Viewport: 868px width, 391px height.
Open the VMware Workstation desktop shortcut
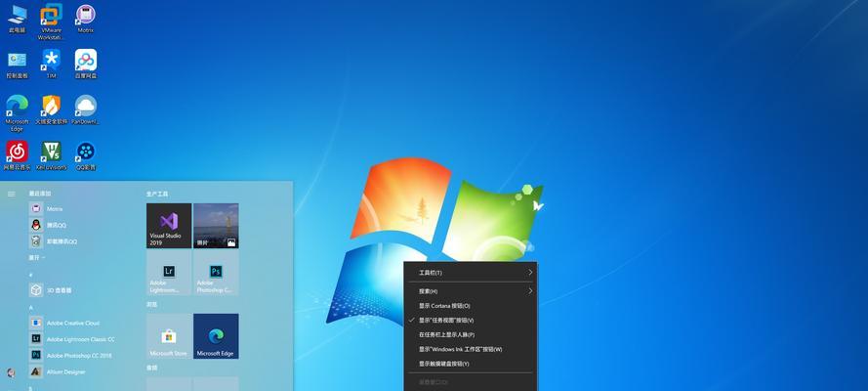[x=51, y=22]
